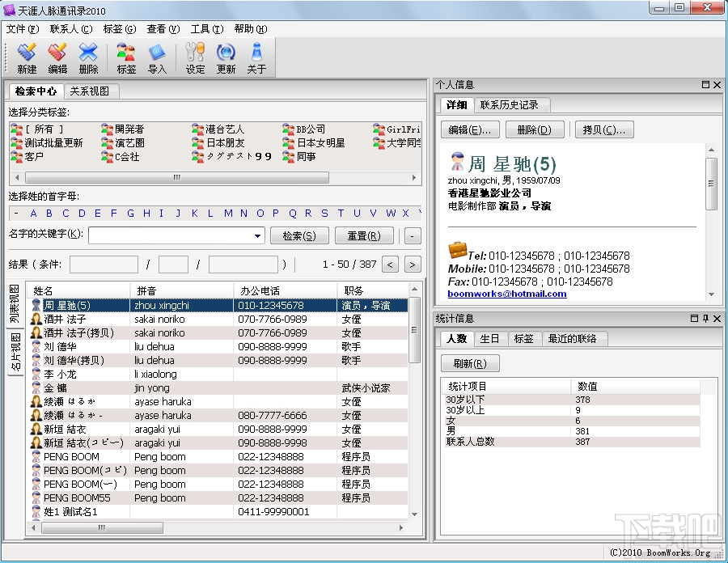The width and height of the screenshot is (728, 563).
Task: Open the 联系人(C) menu
Action: click(71, 29)
